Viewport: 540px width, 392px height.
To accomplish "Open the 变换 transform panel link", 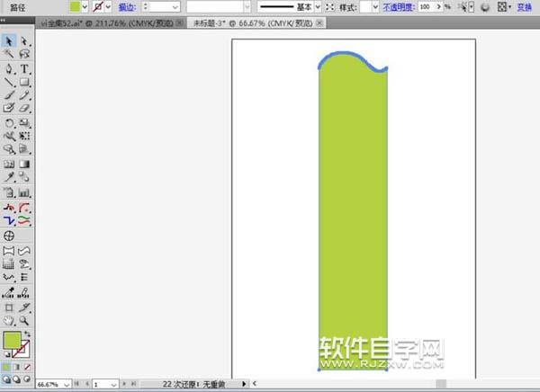I will pyautogui.click(x=524, y=7).
